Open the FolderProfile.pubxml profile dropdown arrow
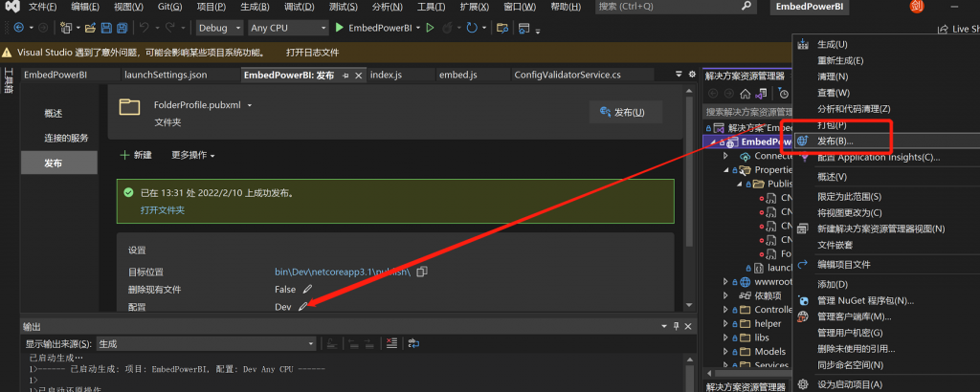The height and width of the screenshot is (392, 980). pyautogui.click(x=250, y=105)
